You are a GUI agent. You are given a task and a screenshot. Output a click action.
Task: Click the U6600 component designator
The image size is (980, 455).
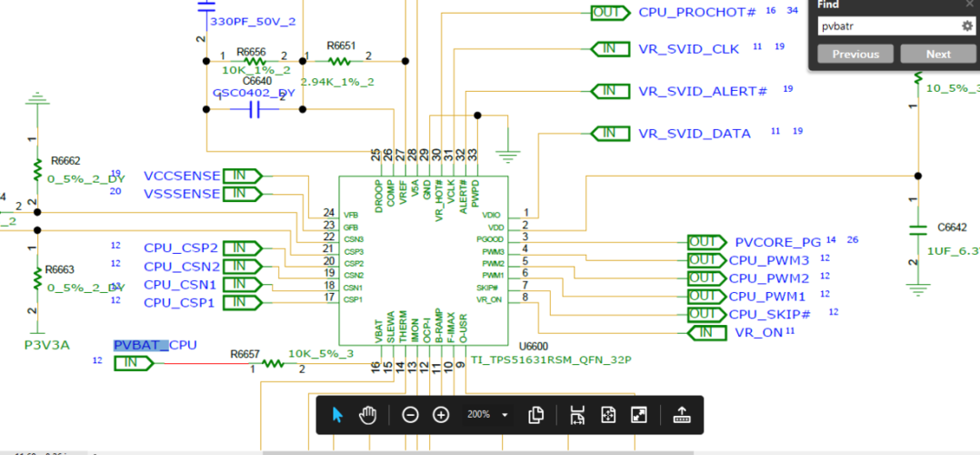(534, 347)
